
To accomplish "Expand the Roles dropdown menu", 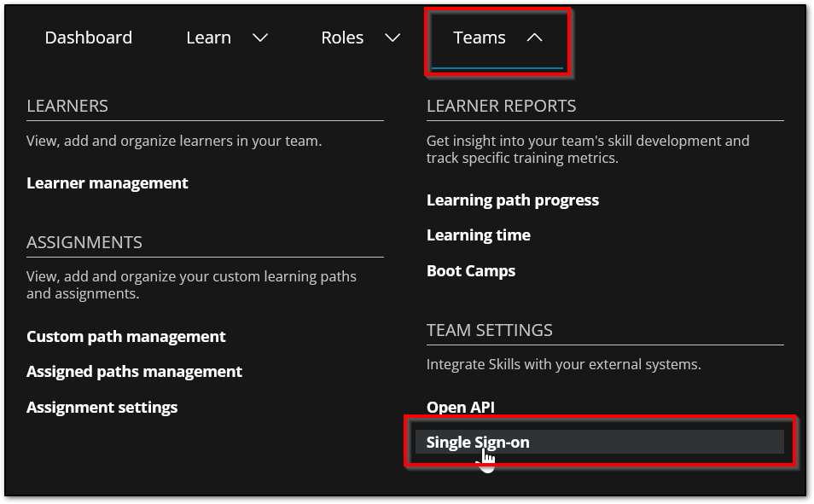I will (x=342, y=38).
